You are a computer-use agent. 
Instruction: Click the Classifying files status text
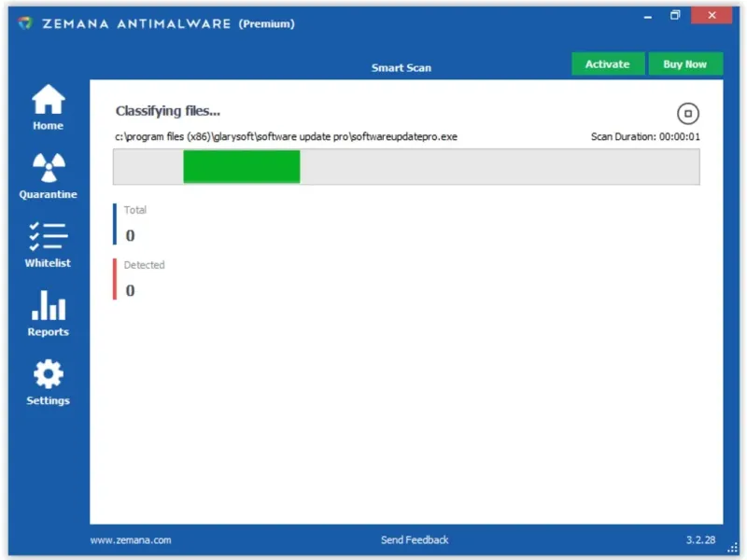pyautogui.click(x=168, y=111)
